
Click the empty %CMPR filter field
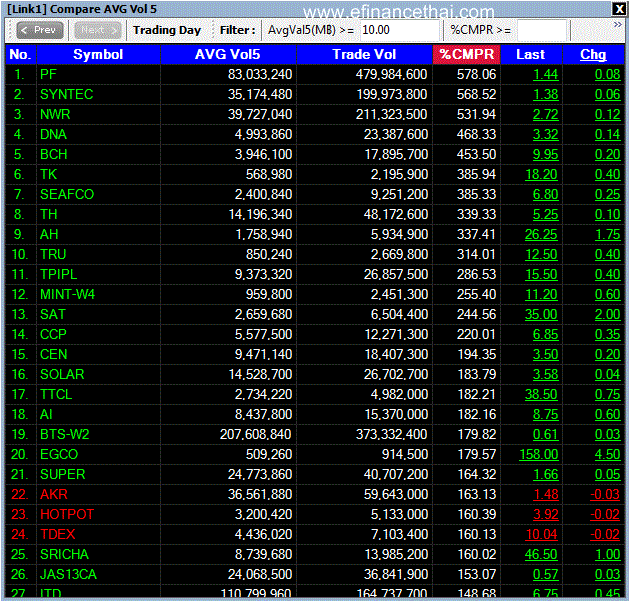(542, 30)
